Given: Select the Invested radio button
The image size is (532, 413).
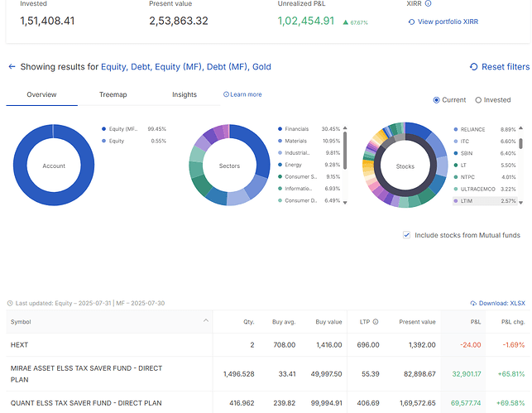Looking at the screenshot, I should [x=478, y=100].
